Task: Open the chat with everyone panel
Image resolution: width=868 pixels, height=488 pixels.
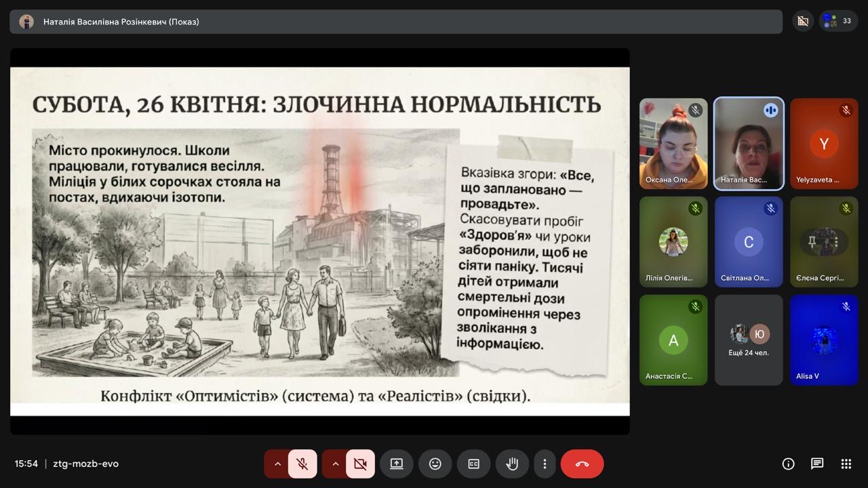Action: (817, 464)
